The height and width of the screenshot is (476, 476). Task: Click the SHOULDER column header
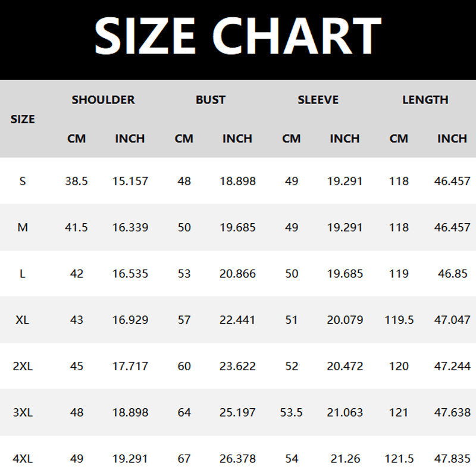[x=103, y=100]
